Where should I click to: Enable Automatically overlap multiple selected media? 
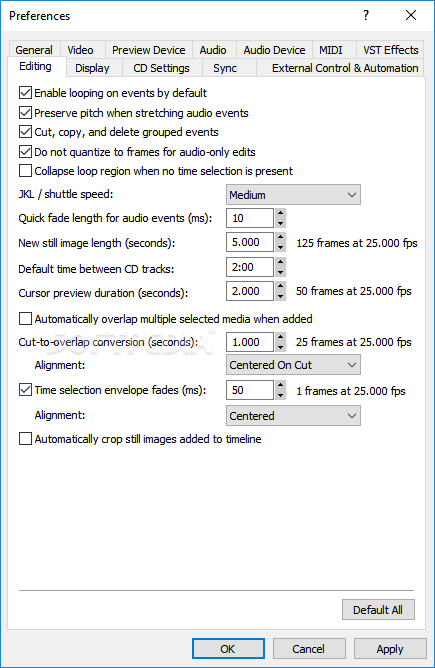click(26, 319)
